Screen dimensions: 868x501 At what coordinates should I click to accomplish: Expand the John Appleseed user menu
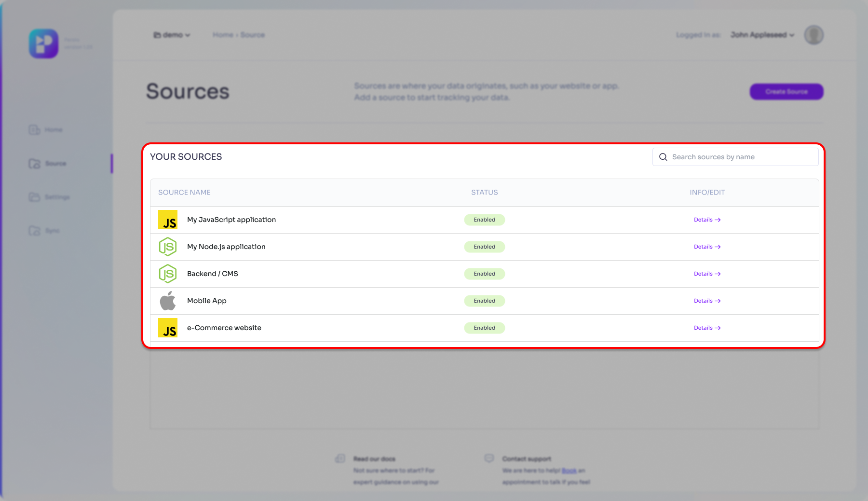[x=762, y=35]
